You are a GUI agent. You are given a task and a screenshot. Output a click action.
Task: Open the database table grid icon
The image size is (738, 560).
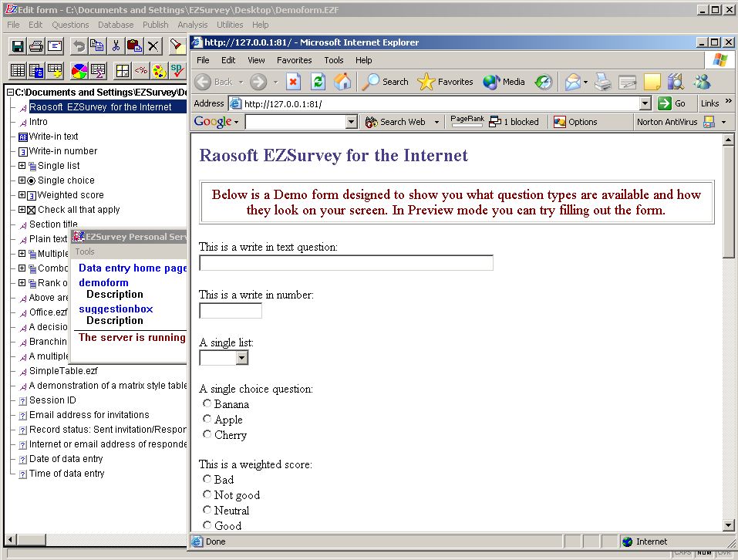[x=18, y=71]
